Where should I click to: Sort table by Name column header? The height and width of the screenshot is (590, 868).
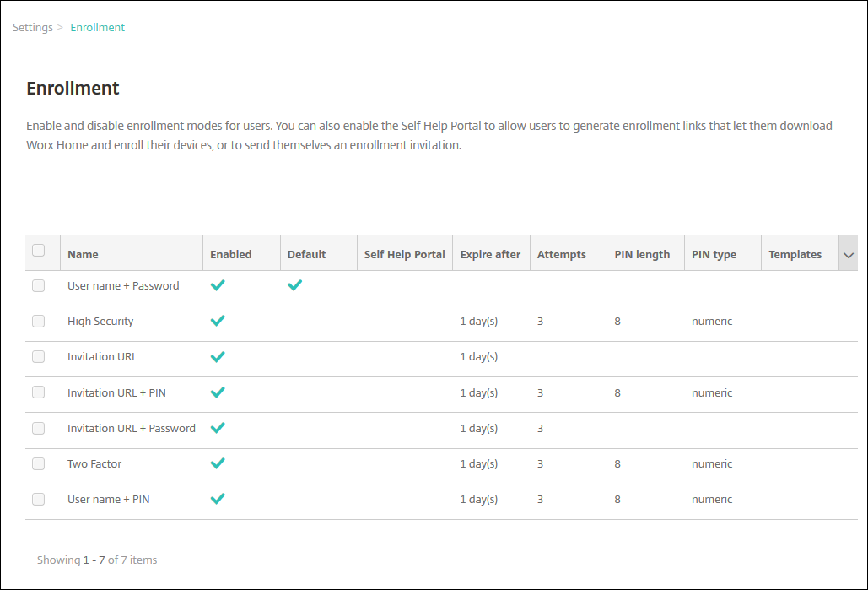point(83,254)
